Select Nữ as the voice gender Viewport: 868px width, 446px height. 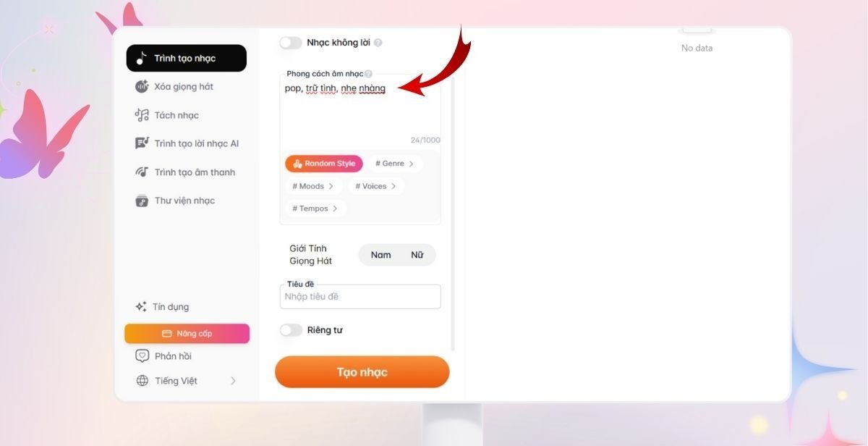pyautogui.click(x=417, y=255)
